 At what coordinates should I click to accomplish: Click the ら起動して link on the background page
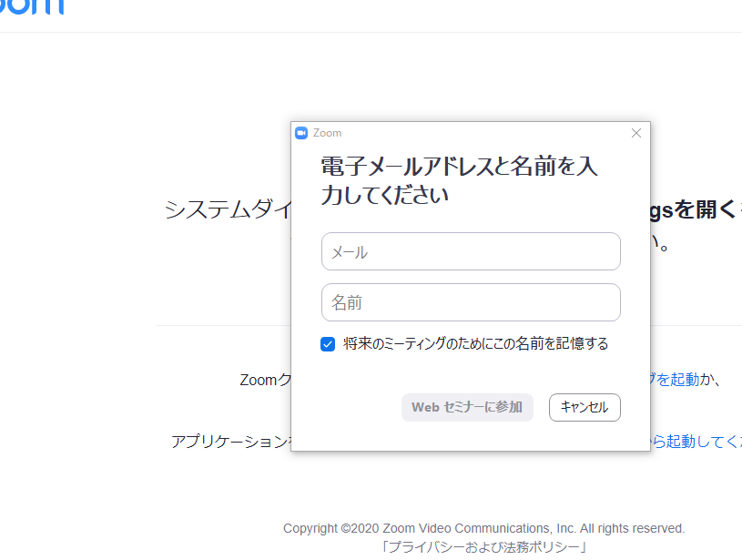pos(696,442)
